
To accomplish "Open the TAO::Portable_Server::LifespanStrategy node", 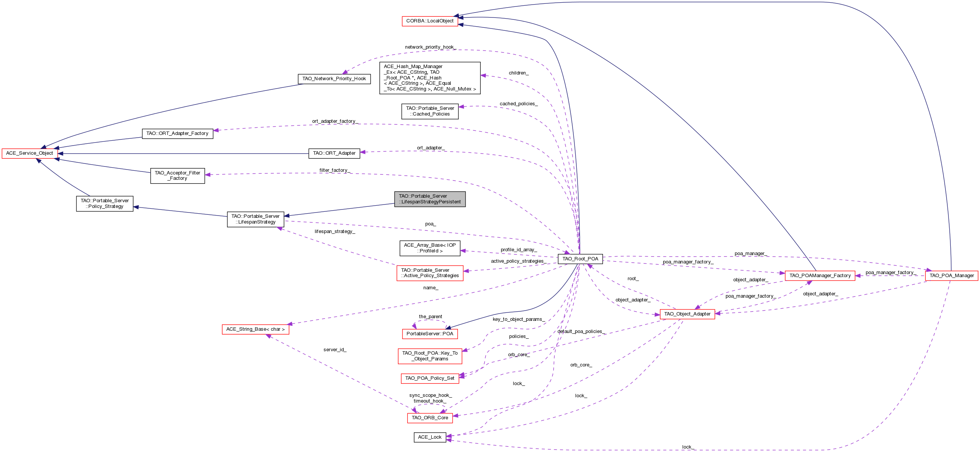I will (x=255, y=219).
